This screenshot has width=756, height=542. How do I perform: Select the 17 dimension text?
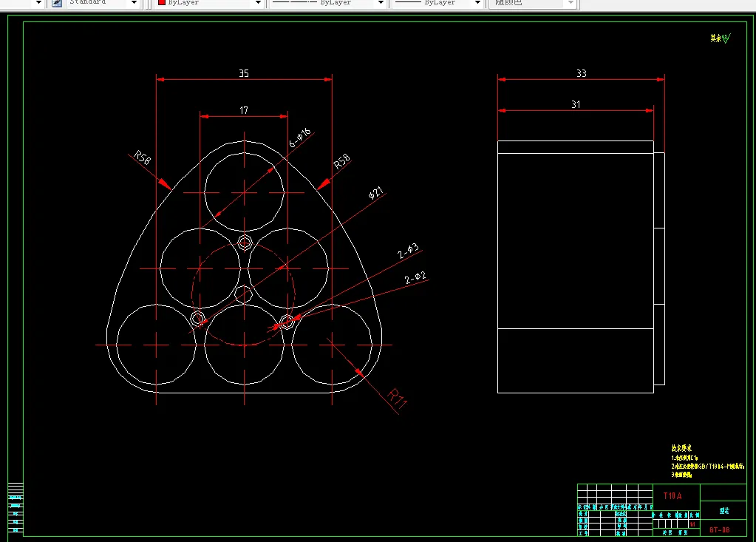pyautogui.click(x=244, y=110)
